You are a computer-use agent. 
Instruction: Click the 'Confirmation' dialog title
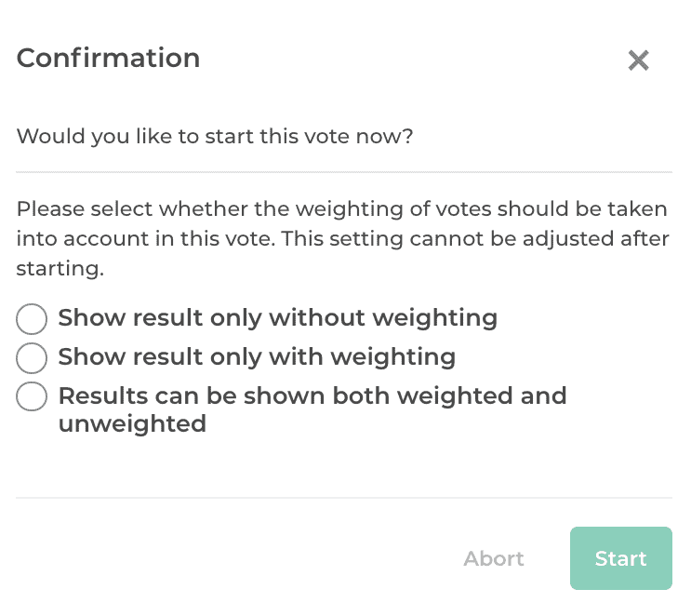108,59
